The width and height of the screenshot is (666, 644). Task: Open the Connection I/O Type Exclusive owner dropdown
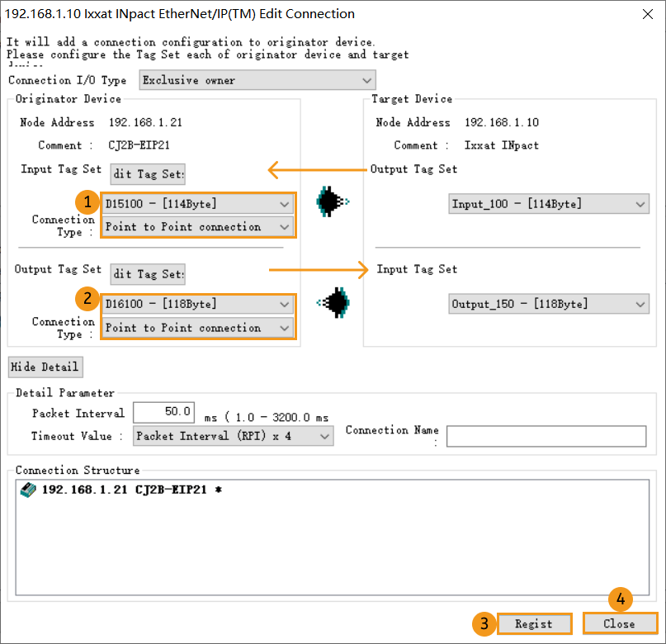tap(366, 80)
